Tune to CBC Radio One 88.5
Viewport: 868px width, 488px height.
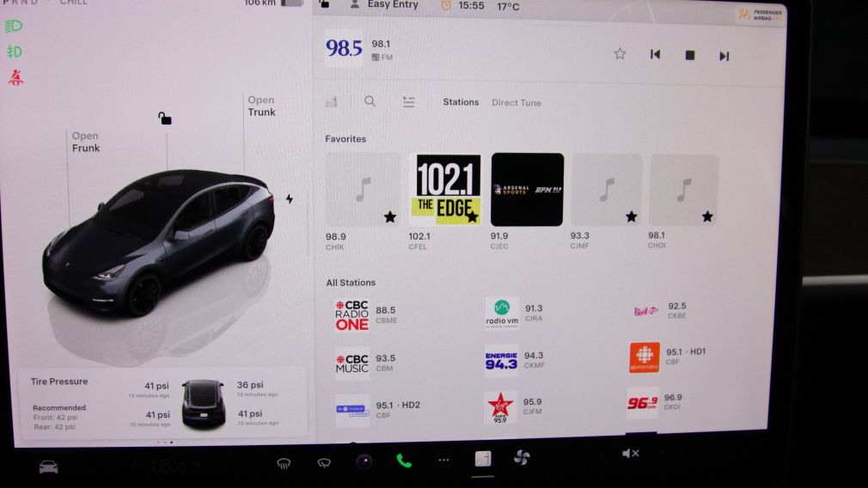[368, 314]
